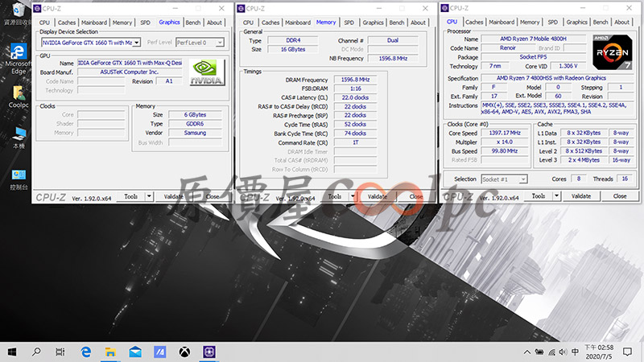Expand Tools arrow in Graphics window
Screen dimensions: 644x362
[150, 196]
